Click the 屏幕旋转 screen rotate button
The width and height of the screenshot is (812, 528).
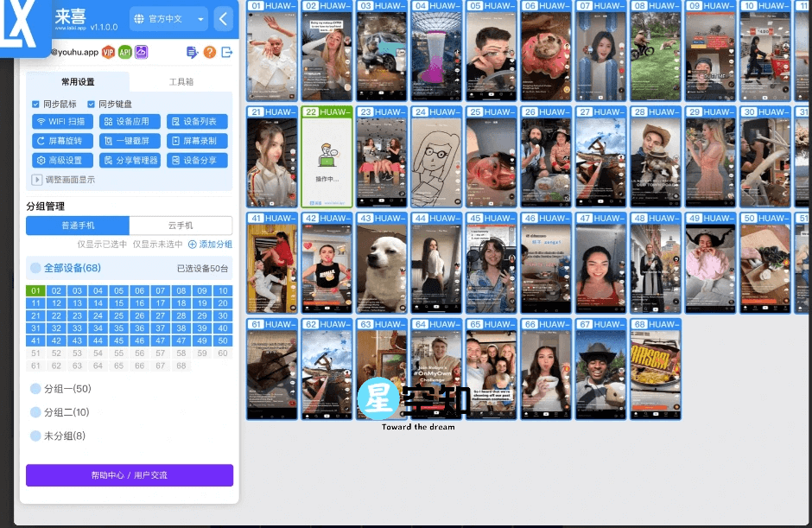62,141
